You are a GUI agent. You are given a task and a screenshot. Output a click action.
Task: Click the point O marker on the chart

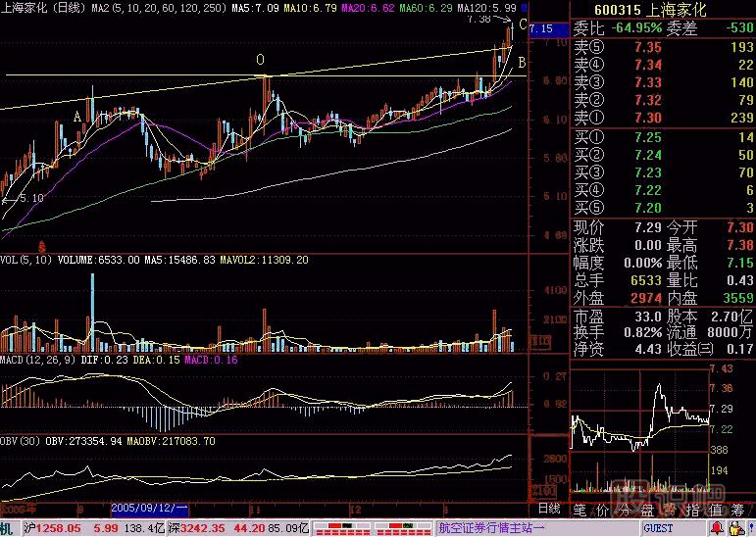(x=260, y=60)
